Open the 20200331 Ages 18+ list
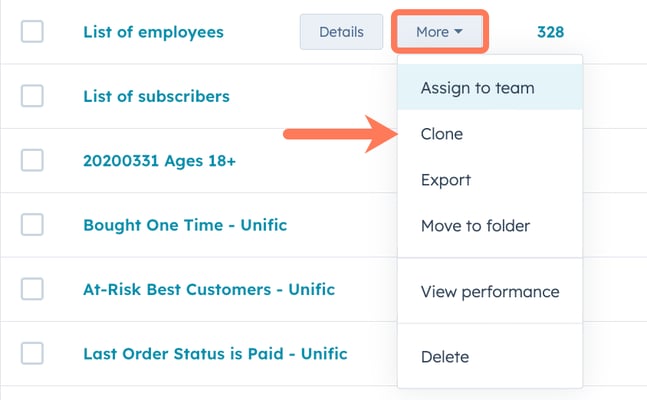647x400 pixels. (x=159, y=160)
